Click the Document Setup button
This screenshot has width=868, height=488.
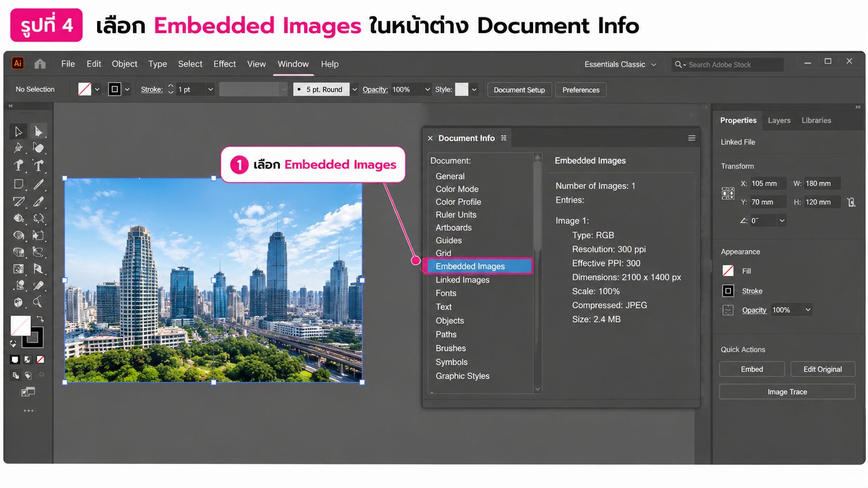(519, 90)
